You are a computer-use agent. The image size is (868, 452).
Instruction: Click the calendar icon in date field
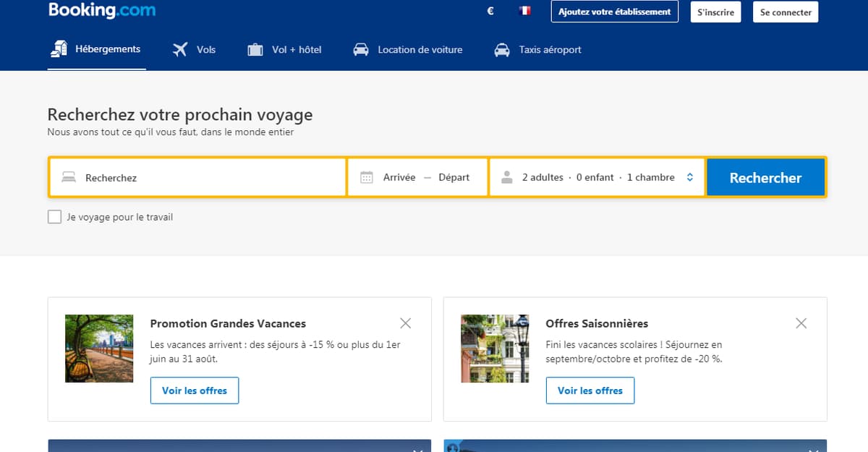pos(367,177)
